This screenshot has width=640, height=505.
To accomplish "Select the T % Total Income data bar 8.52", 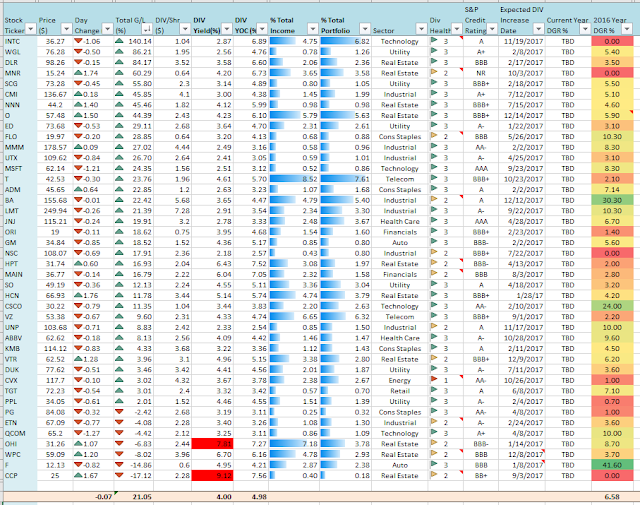I will 293,179.
